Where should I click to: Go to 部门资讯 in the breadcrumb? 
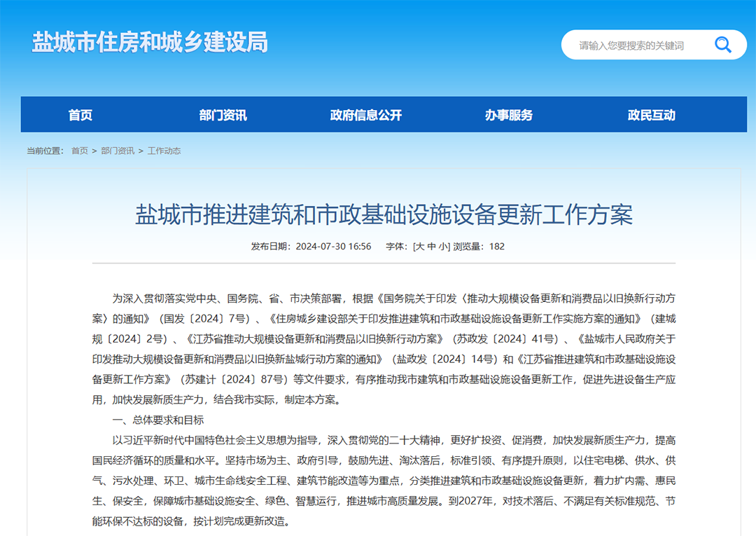(118, 151)
